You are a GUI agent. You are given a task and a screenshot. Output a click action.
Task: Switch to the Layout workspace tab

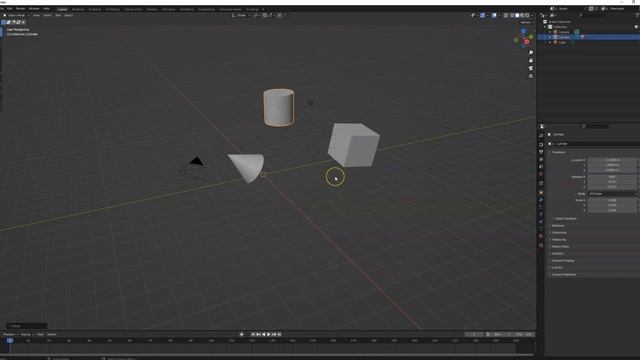(x=62, y=9)
